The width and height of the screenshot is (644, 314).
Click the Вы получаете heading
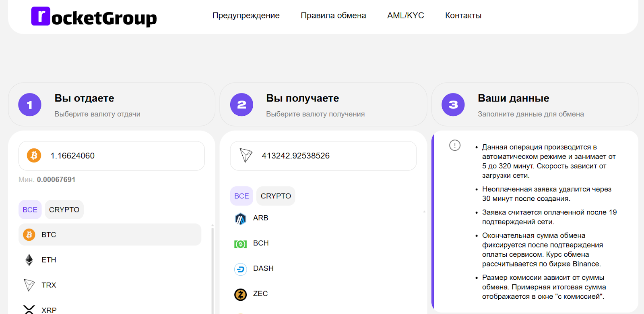[x=303, y=98]
